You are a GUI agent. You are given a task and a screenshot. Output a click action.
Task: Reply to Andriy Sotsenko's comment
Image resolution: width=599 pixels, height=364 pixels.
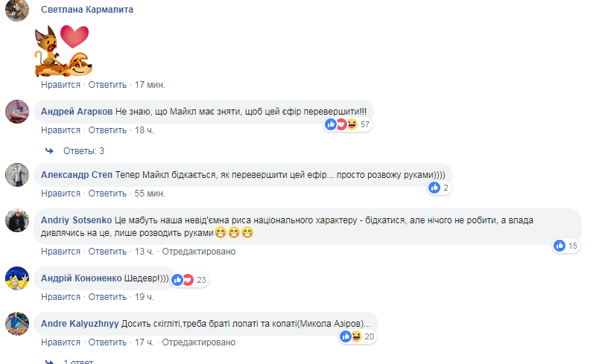point(107,252)
